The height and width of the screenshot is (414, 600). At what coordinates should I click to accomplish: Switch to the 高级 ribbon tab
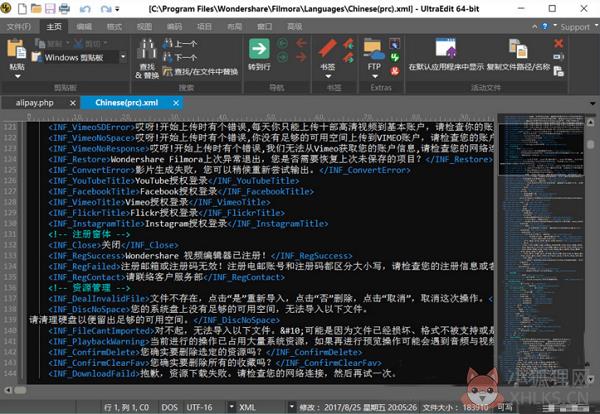click(295, 26)
